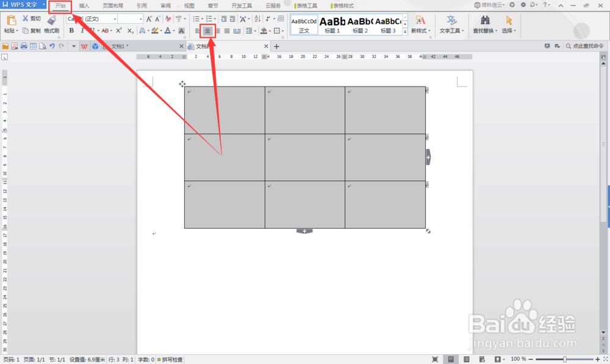Set paragraph to align right
Image resolution: width=610 pixels, height=364 pixels.
218,30
